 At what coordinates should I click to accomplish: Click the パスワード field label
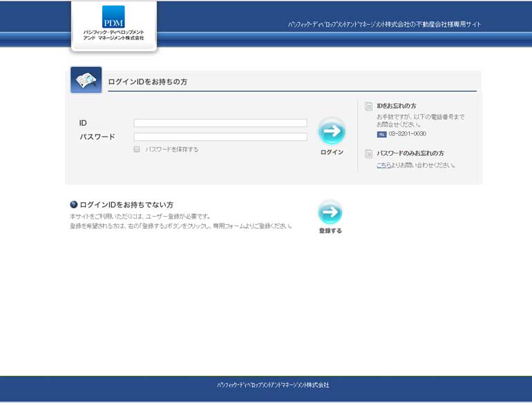coord(97,137)
